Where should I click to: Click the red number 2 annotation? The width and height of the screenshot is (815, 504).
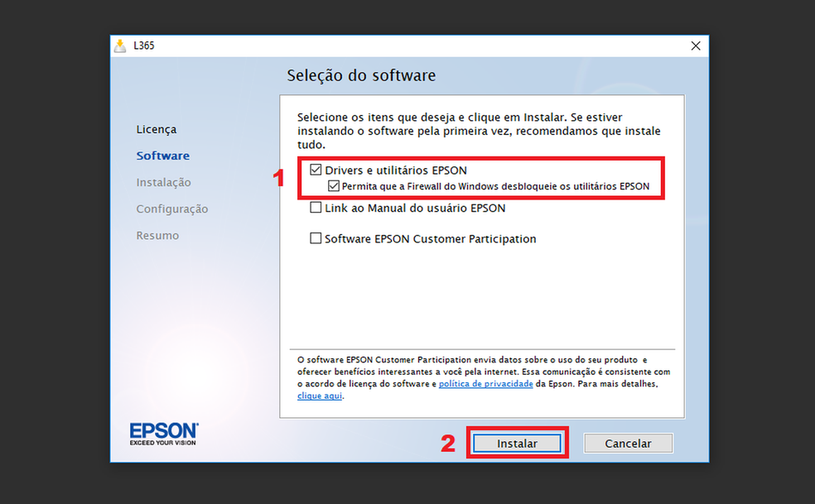click(448, 444)
